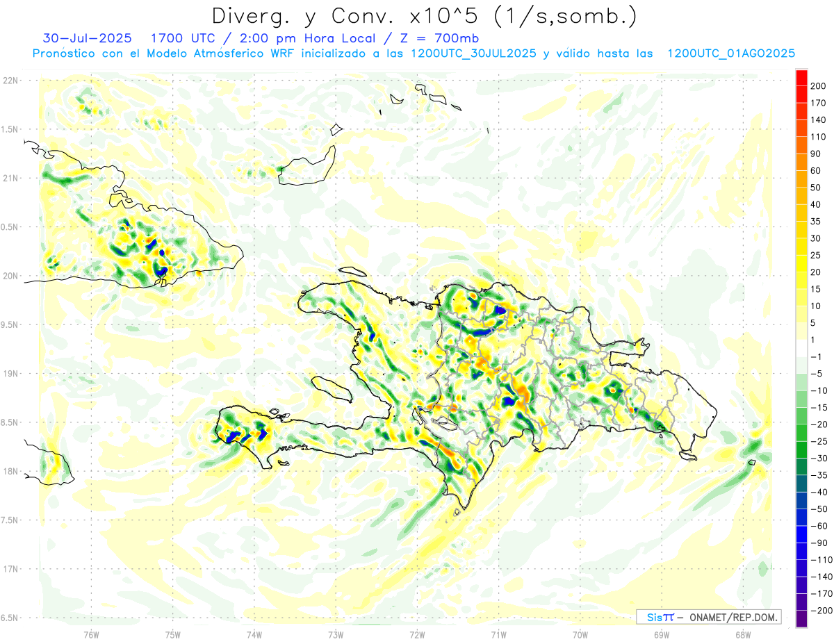Click the "17N" latitude label
The width and height of the screenshot is (834, 644).
point(10,569)
